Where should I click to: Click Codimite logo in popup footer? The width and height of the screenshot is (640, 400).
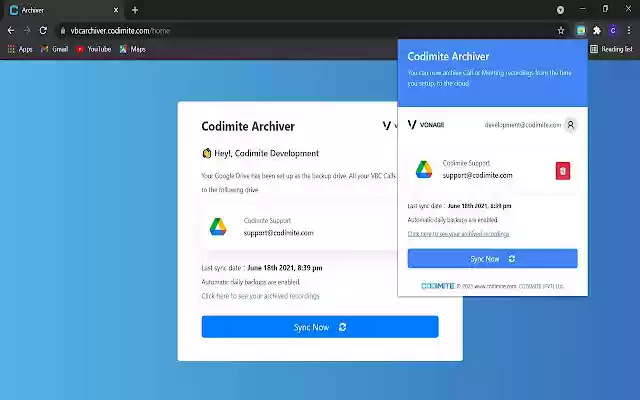pyautogui.click(x=438, y=286)
